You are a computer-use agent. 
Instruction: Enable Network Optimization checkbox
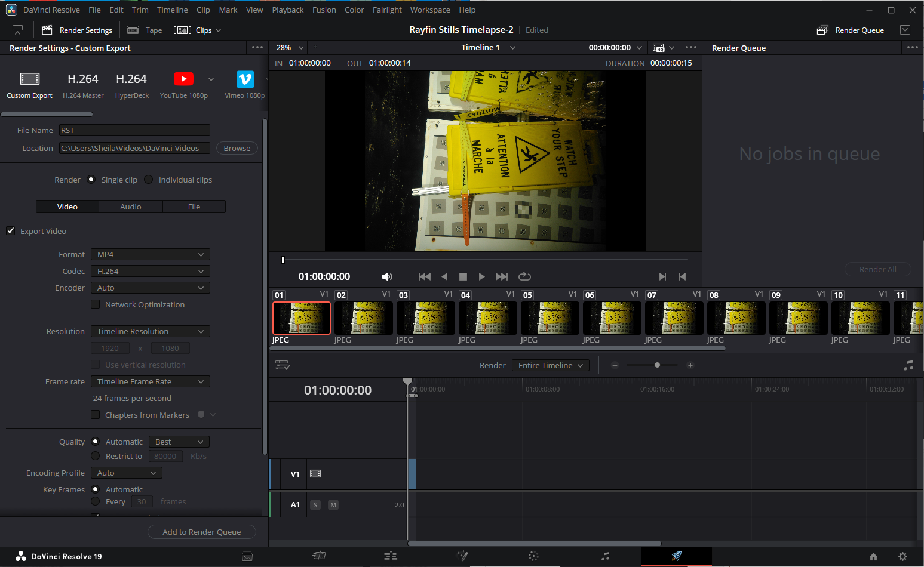[x=96, y=304]
